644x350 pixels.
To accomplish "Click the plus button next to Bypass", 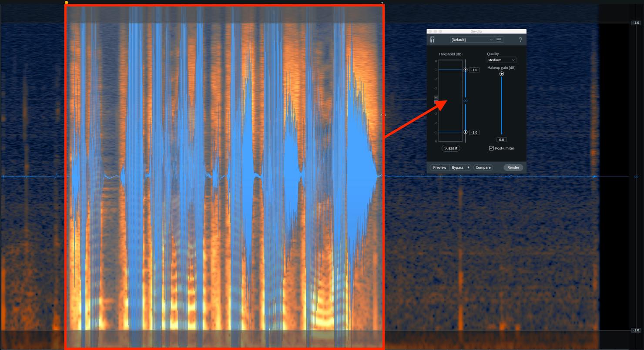I will click(468, 167).
